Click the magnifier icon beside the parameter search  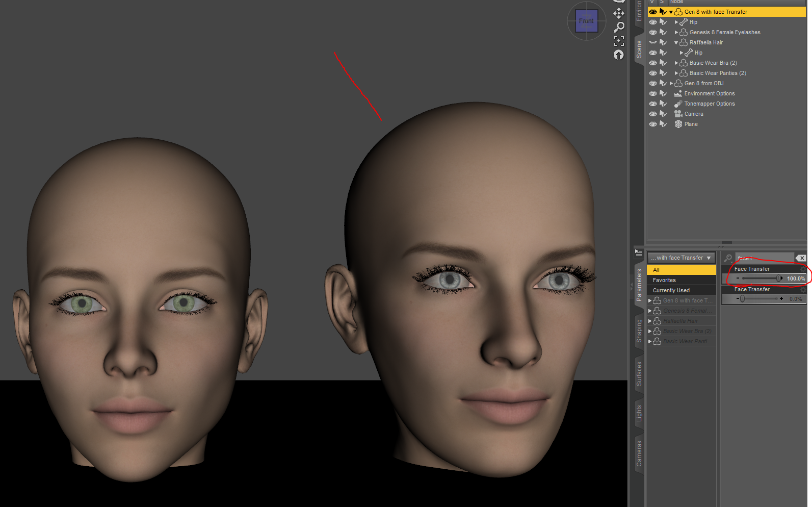728,258
